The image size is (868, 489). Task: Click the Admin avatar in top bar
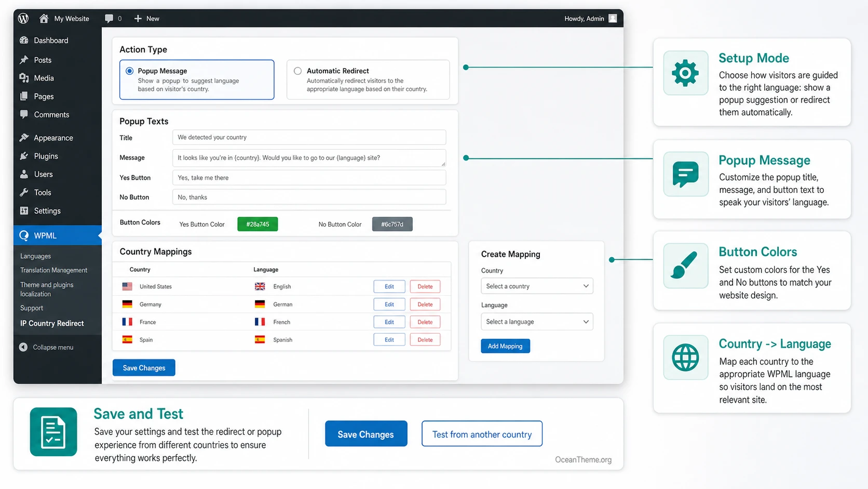[x=613, y=18]
